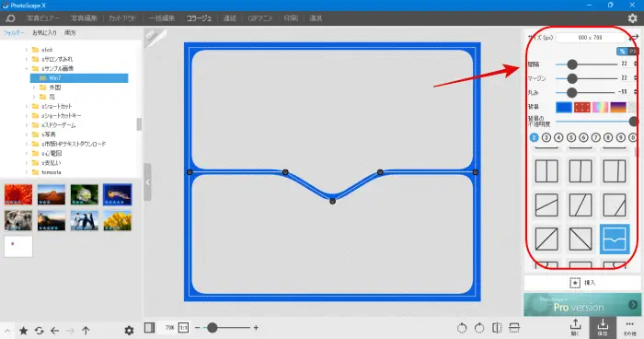Image resolution: width=644 pixels, height=339 pixels.
Task: Open the コラージュ tab
Action: coord(199,18)
